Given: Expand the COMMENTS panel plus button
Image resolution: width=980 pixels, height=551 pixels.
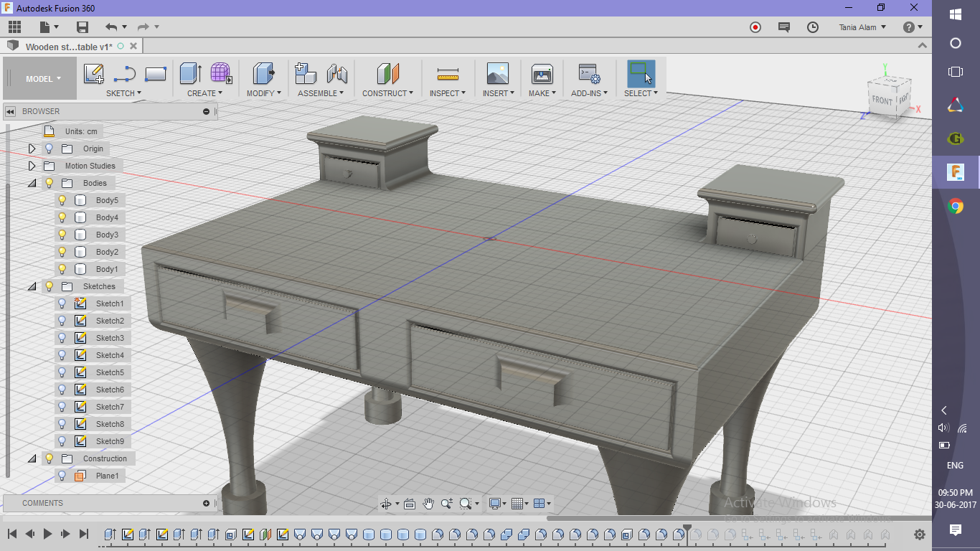Looking at the screenshot, I should click(206, 503).
